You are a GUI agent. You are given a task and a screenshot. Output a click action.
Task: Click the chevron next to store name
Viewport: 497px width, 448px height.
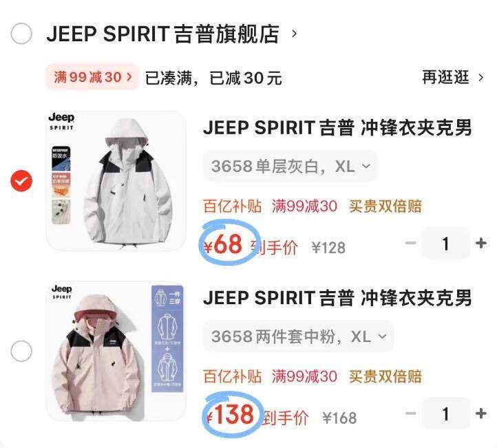294,34
